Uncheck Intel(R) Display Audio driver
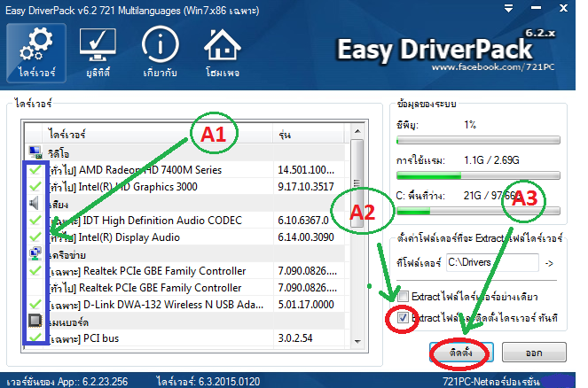This screenshot has height=388, width=588. 35,237
